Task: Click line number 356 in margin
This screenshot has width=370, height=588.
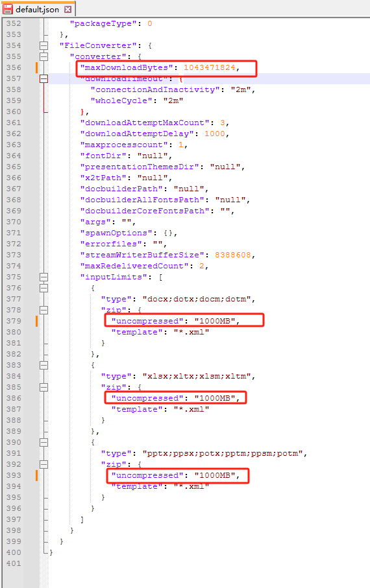Action: click(14, 67)
